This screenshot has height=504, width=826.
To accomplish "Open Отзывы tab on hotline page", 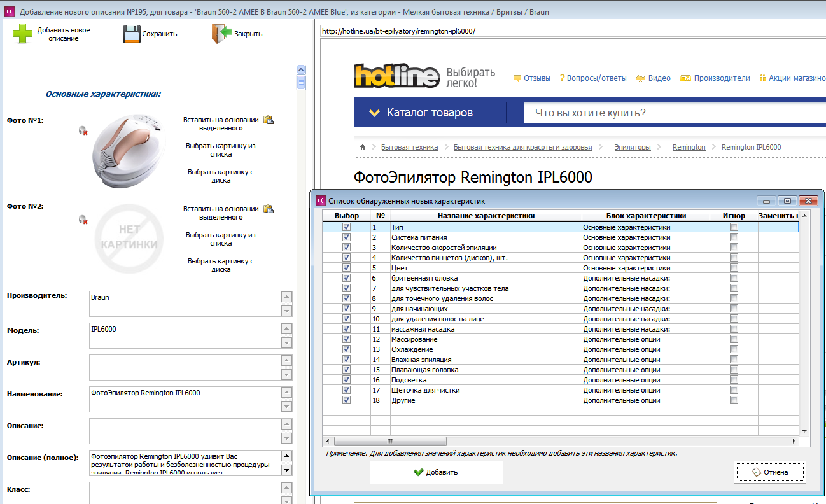I will (x=532, y=78).
